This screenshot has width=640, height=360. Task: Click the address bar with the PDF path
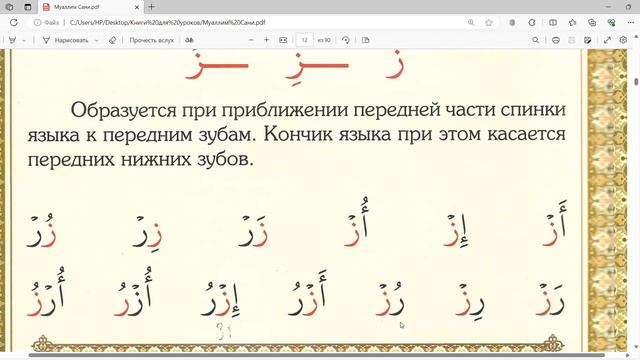(x=167, y=22)
